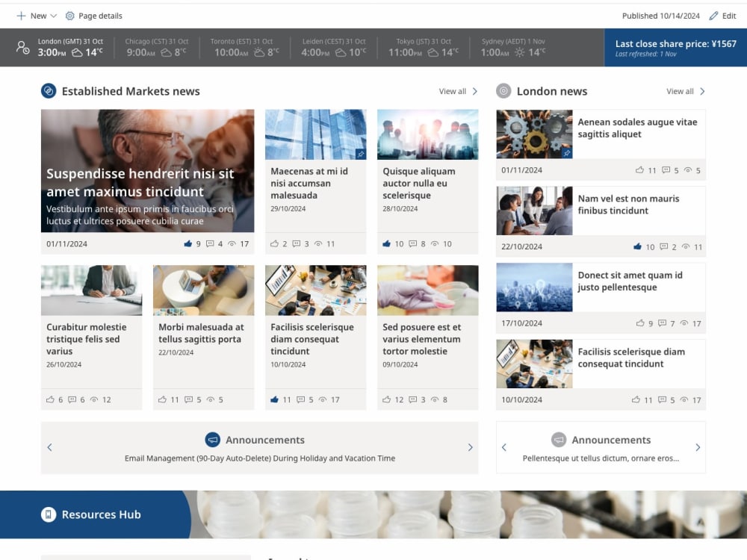Open comments on Maecenas article
This screenshot has width=747, height=560.
pyautogui.click(x=297, y=244)
